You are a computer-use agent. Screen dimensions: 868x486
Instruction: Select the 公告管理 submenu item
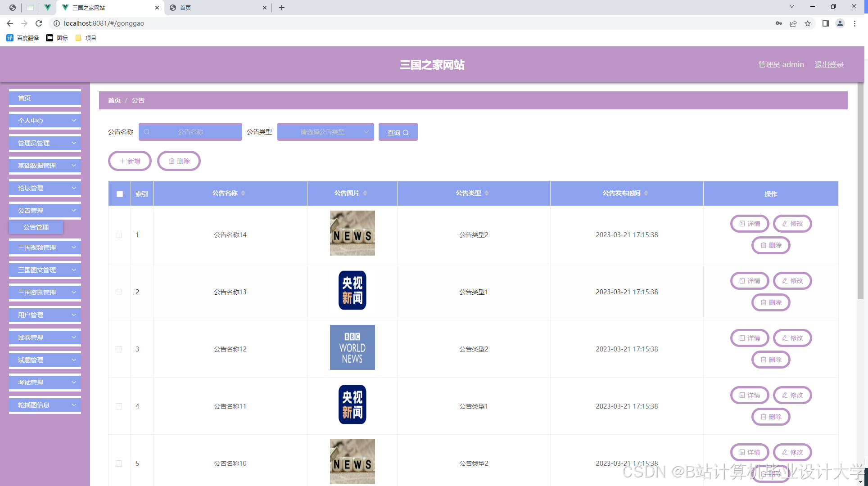click(x=36, y=227)
